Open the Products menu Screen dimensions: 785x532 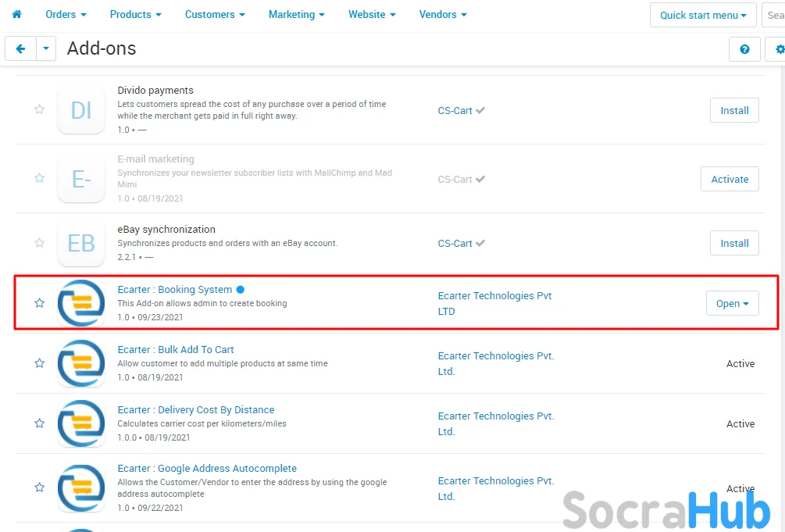pos(135,14)
